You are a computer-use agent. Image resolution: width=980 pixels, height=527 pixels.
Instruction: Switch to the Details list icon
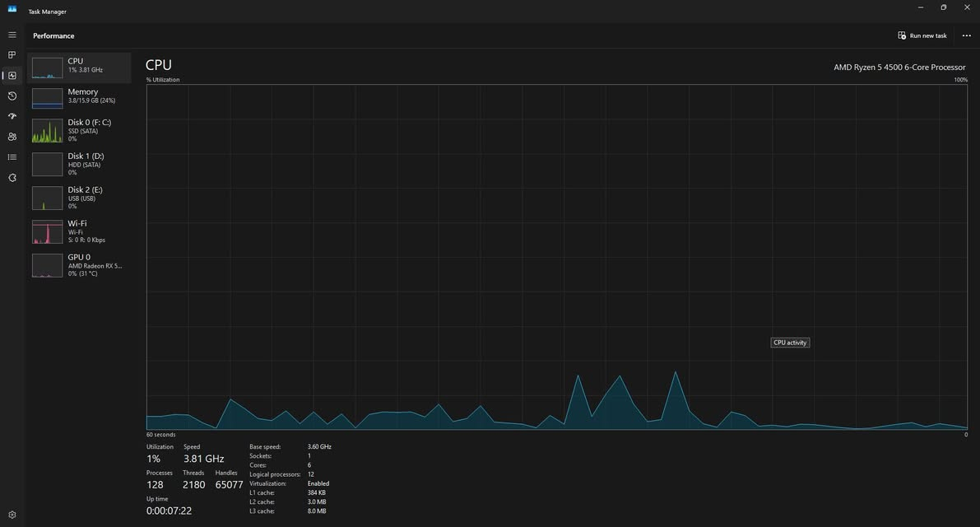click(12, 156)
